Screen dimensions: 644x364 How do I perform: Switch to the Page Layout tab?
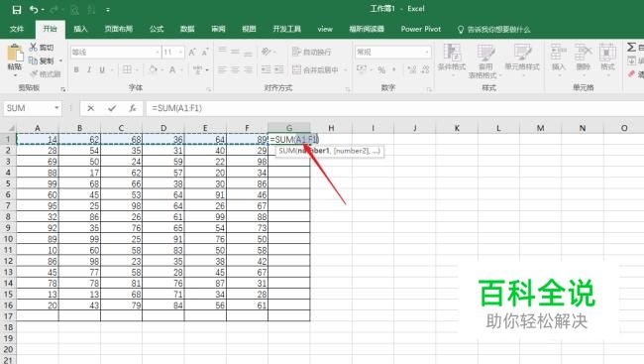pos(118,29)
